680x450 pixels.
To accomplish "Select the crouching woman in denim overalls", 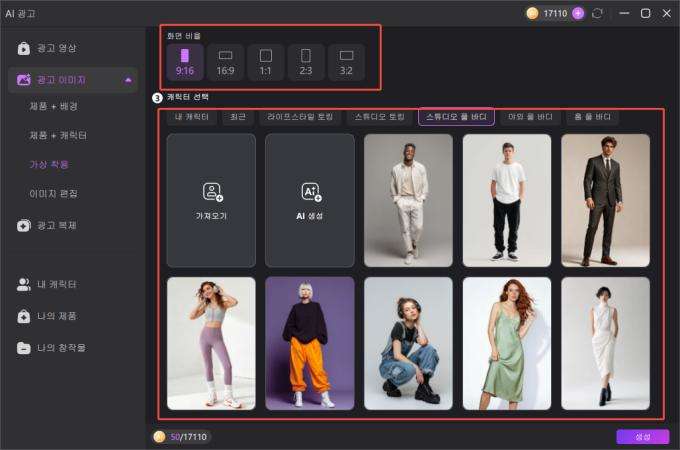I will (x=408, y=343).
